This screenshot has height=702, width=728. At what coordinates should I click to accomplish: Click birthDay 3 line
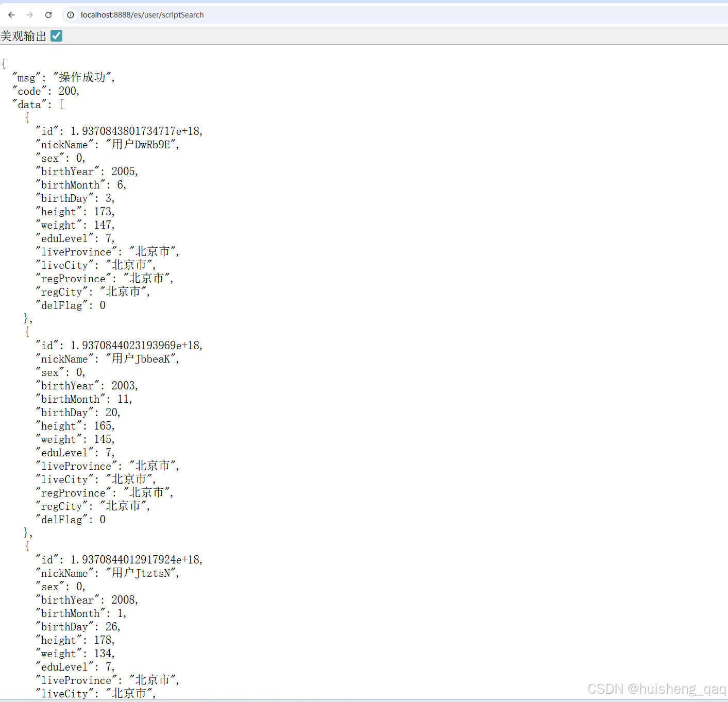pos(75,198)
